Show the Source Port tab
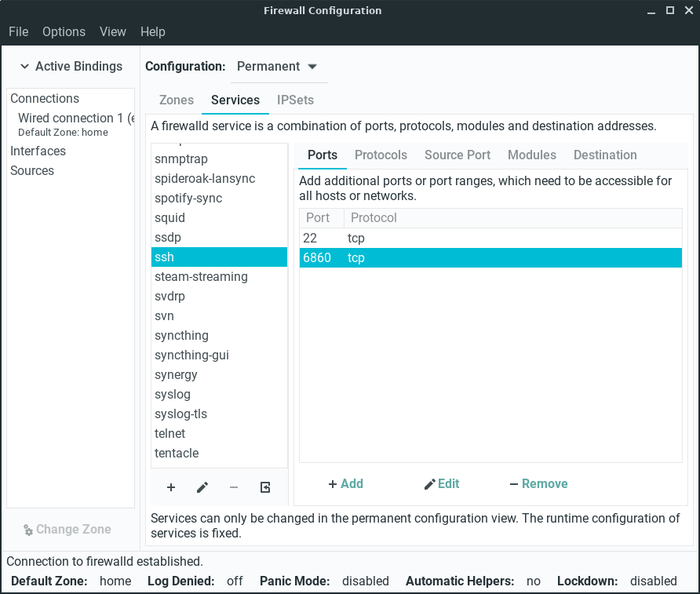This screenshot has width=700, height=594. click(x=458, y=155)
